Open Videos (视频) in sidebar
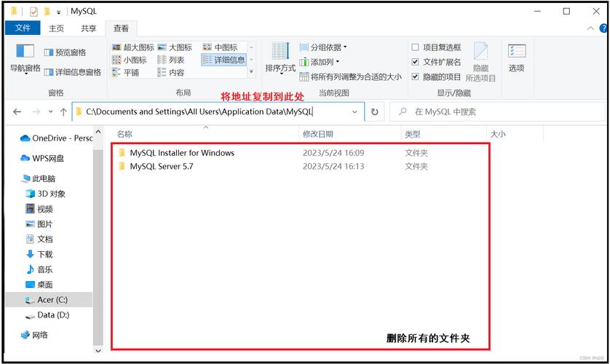Viewport: 610px width, 364px height. [39, 209]
